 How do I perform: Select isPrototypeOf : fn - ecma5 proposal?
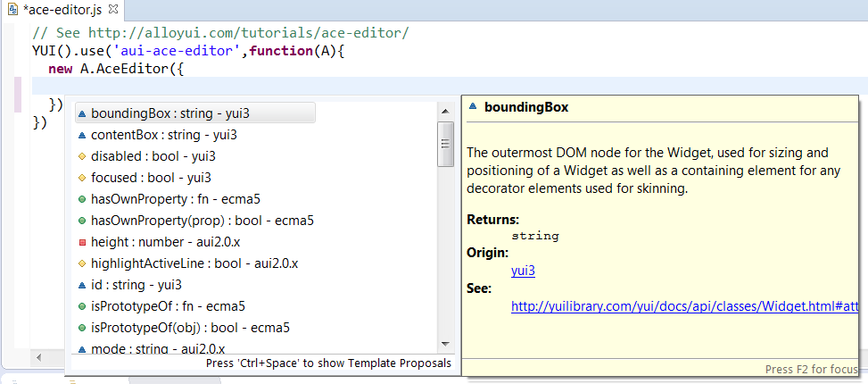point(168,306)
